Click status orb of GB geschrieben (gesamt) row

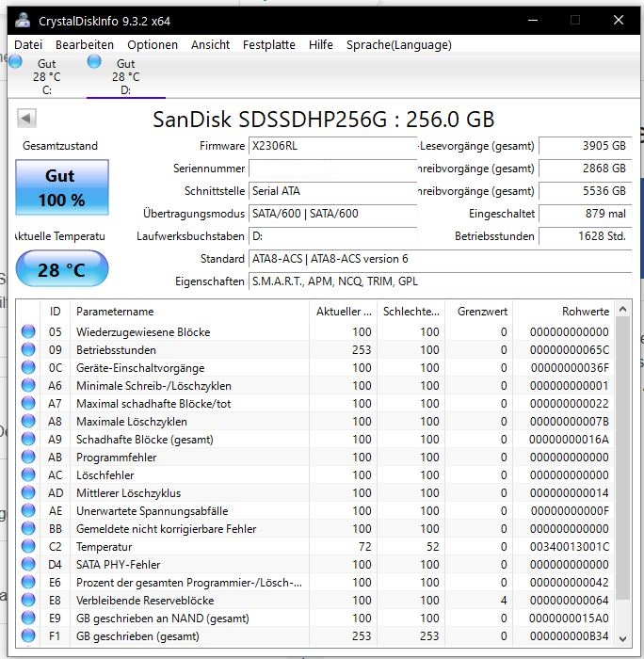click(x=28, y=635)
